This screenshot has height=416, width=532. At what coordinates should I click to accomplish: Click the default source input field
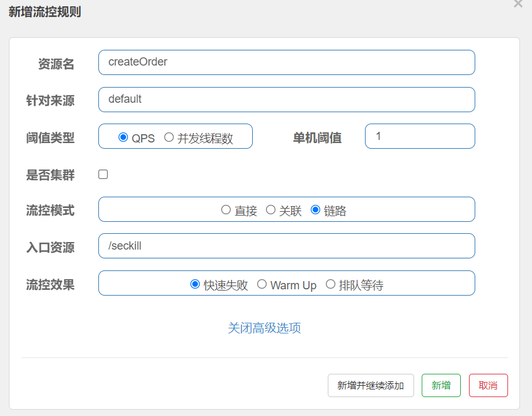click(x=287, y=100)
